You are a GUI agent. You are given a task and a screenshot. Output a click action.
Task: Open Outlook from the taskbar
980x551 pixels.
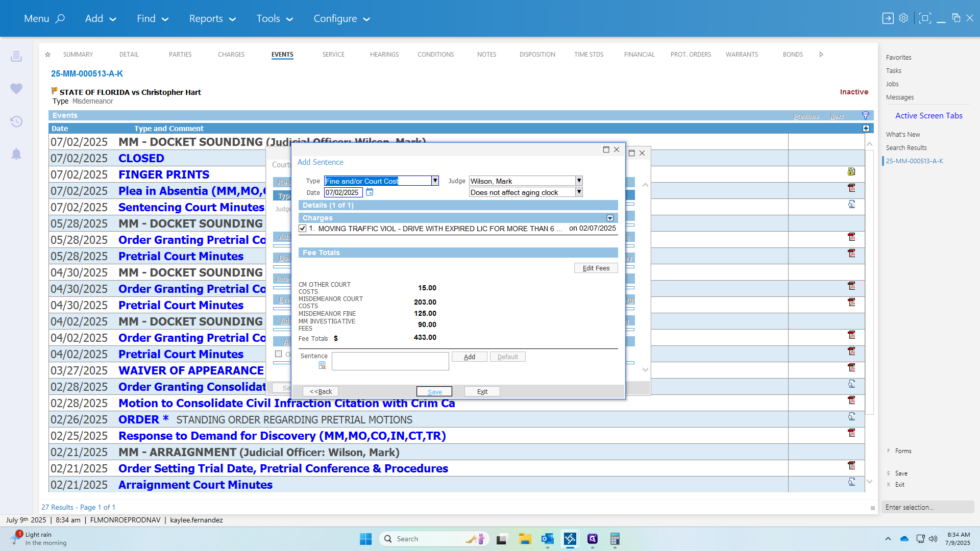coord(548,539)
